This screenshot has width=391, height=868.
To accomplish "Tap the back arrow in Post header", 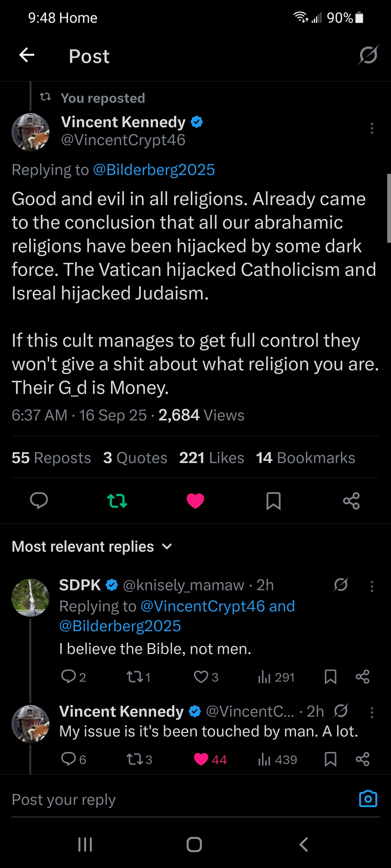I will point(27,55).
